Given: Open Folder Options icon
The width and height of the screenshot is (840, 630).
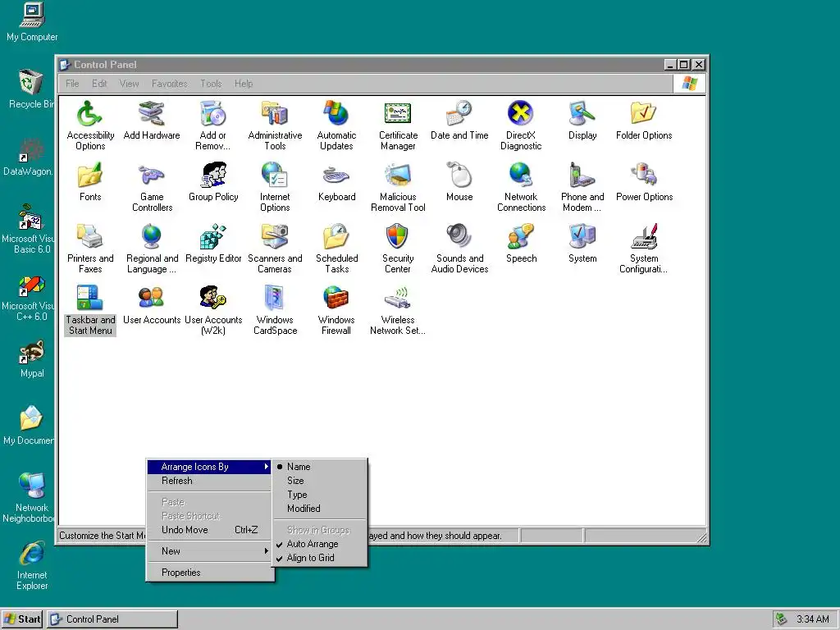Looking at the screenshot, I should click(x=644, y=113).
